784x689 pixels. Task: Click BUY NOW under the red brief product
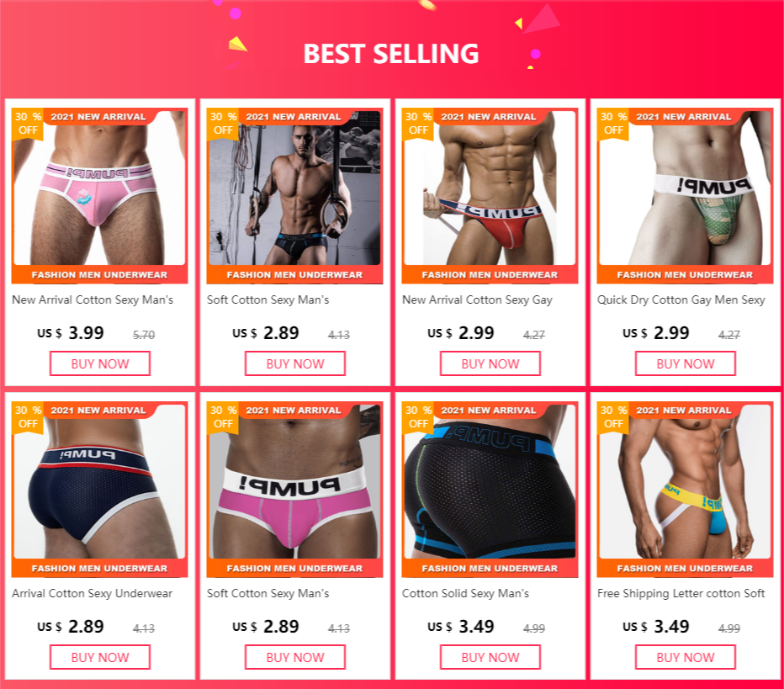pyautogui.click(x=490, y=363)
